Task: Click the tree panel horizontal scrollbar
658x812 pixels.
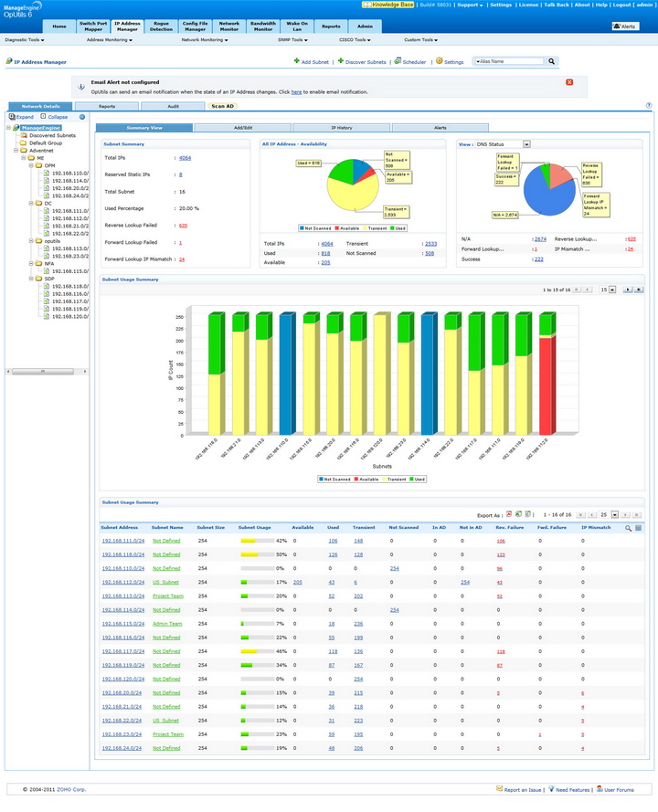Action: tap(43, 372)
